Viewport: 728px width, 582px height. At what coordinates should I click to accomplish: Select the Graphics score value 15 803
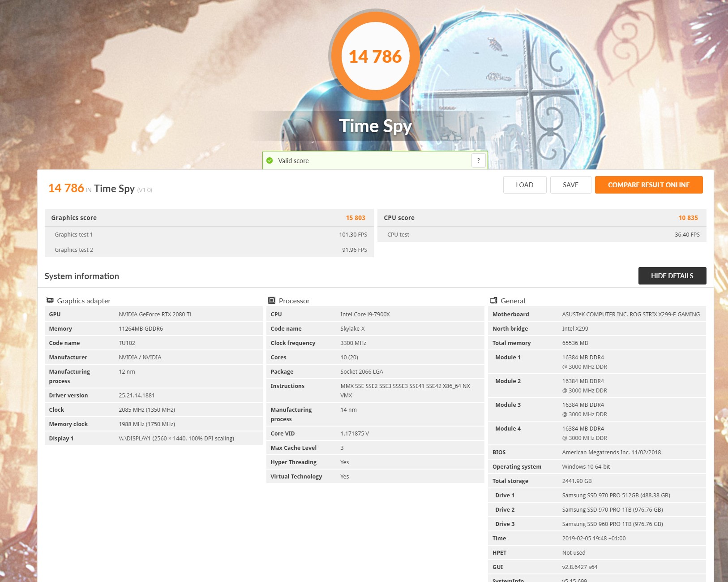pos(355,218)
